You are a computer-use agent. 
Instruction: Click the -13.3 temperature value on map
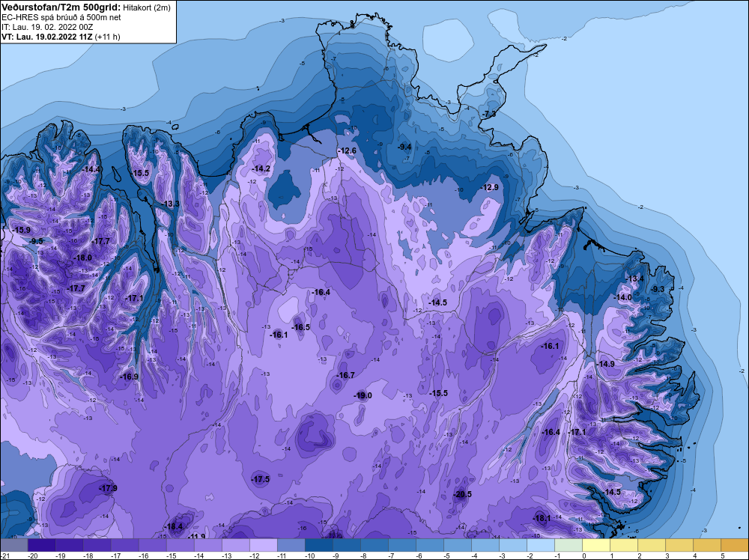pyautogui.click(x=169, y=204)
